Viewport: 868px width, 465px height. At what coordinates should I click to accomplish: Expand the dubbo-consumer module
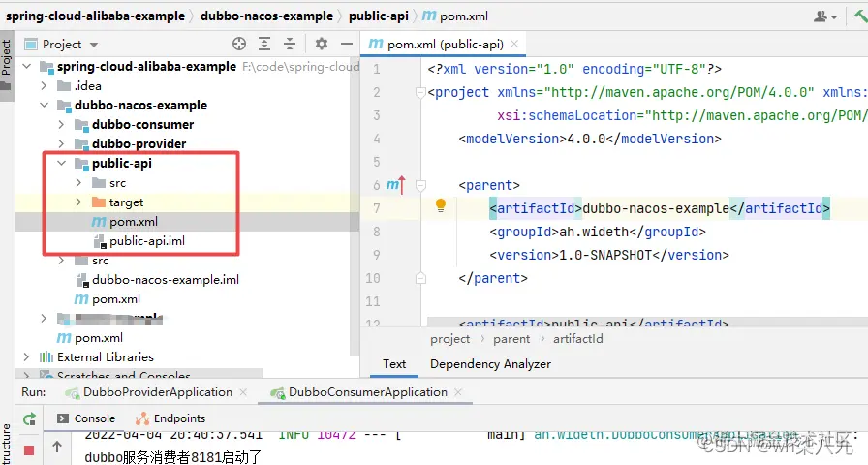click(61, 125)
